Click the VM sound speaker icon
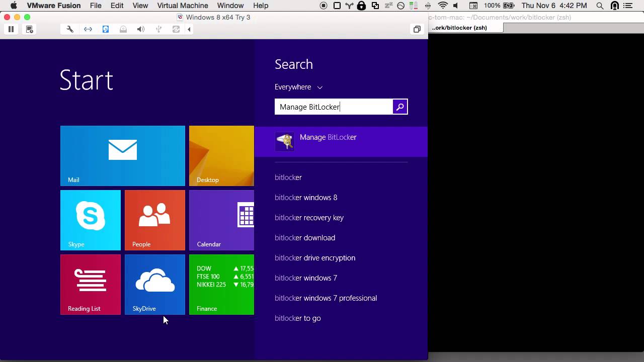 pos(141,29)
